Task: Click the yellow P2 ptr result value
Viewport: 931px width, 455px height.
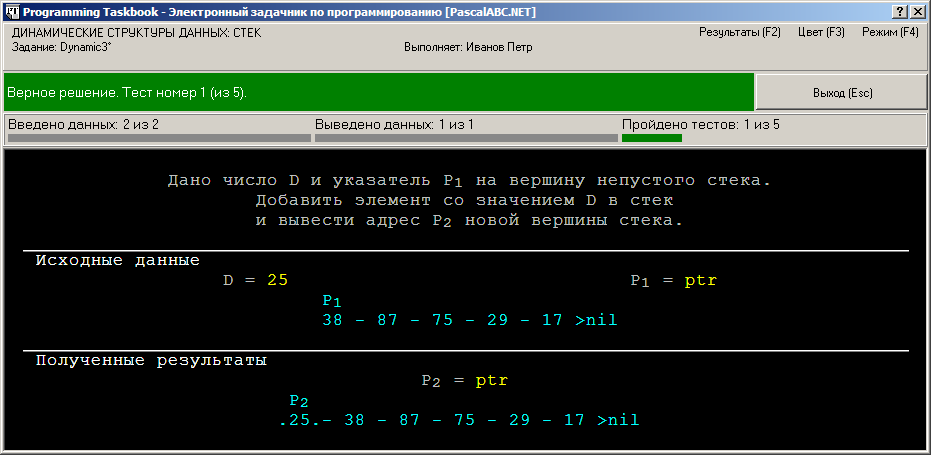Action: [x=492, y=381]
